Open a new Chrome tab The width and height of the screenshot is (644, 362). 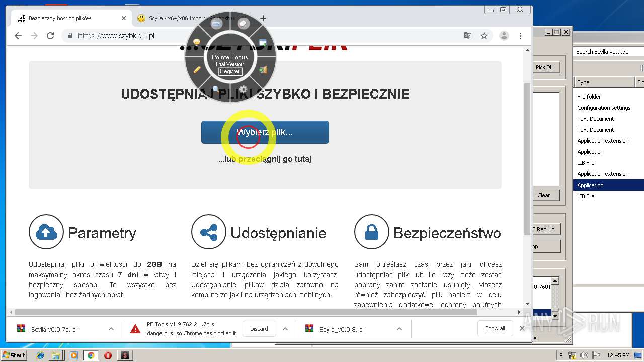pyautogui.click(x=263, y=18)
